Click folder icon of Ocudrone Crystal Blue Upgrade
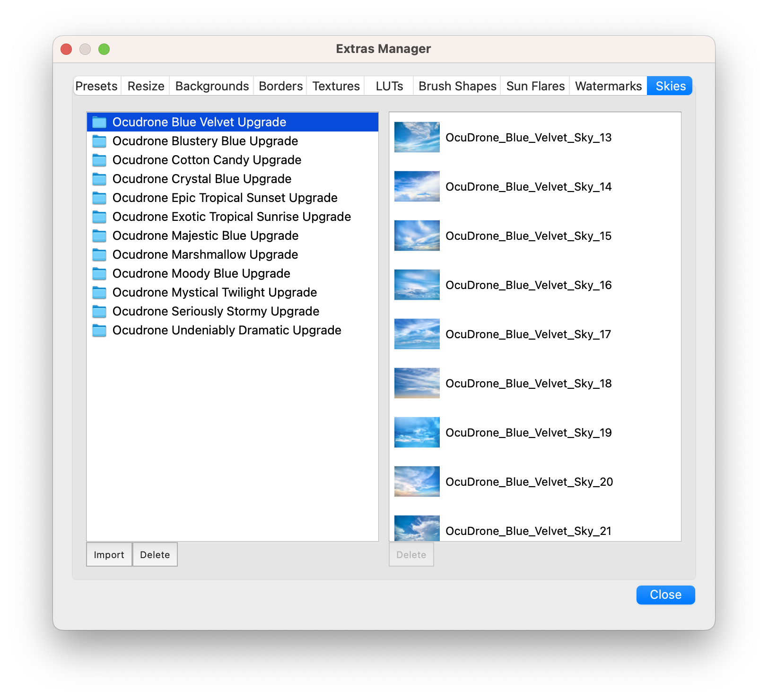The width and height of the screenshot is (768, 700). [99, 179]
